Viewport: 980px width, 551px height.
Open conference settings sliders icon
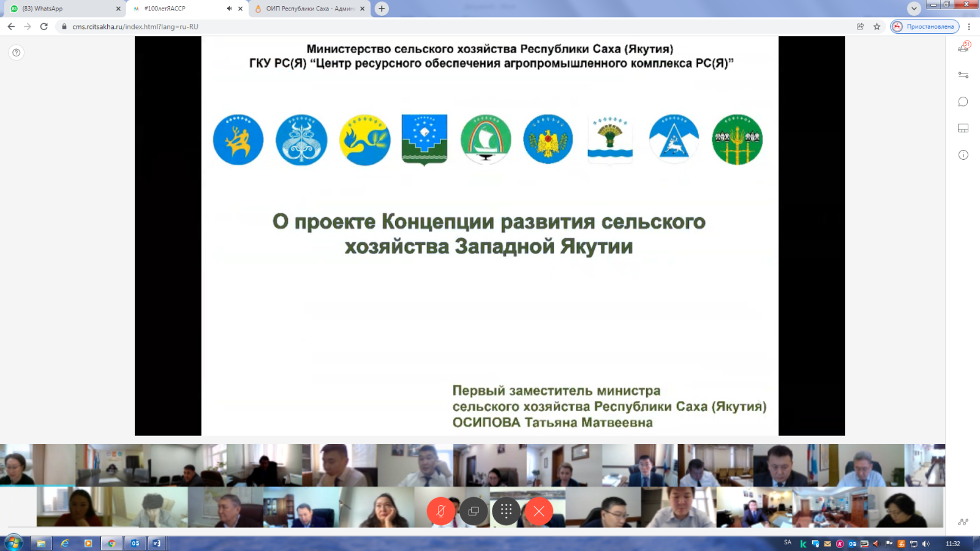pos(963,75)
